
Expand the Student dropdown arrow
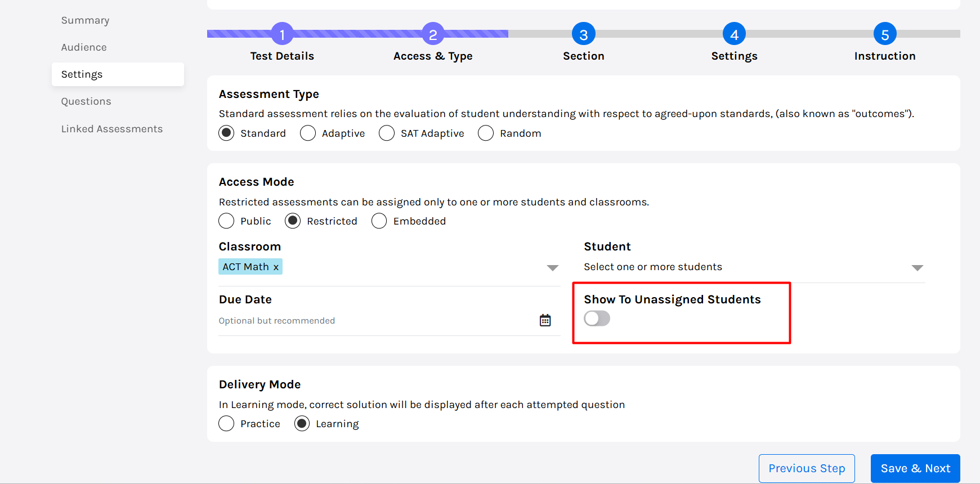point(917,268)
